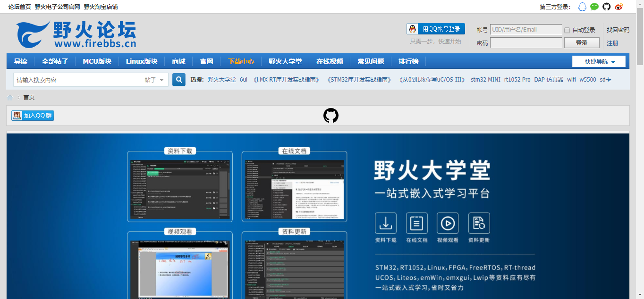Click the GitHub octocat loading icon
Image resolution: width=644 pixels, height=299 pixels.
pyautogui.click(x=331, y=115)
